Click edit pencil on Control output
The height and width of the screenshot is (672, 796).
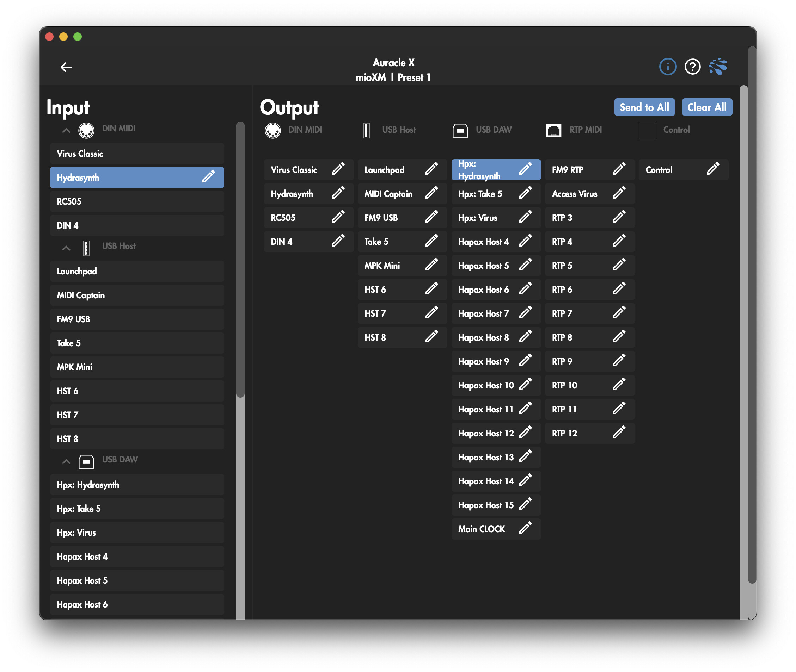tap(712, 169)
